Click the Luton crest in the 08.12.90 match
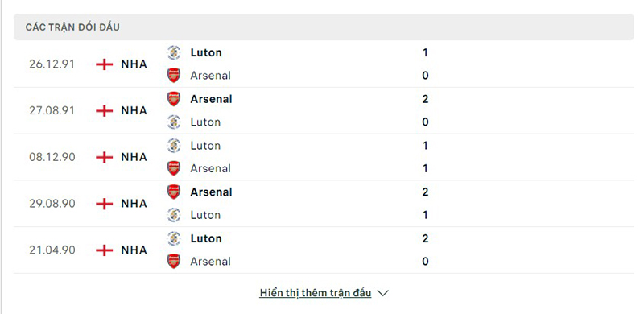Viewport: 644px width, 314px height. click(x=174, y=146)
